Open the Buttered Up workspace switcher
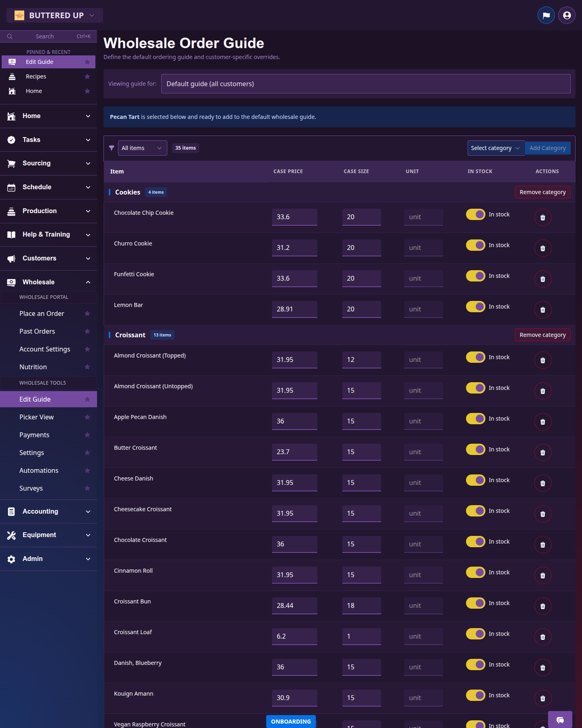The image size is (582, 728). tap(55, 15)
